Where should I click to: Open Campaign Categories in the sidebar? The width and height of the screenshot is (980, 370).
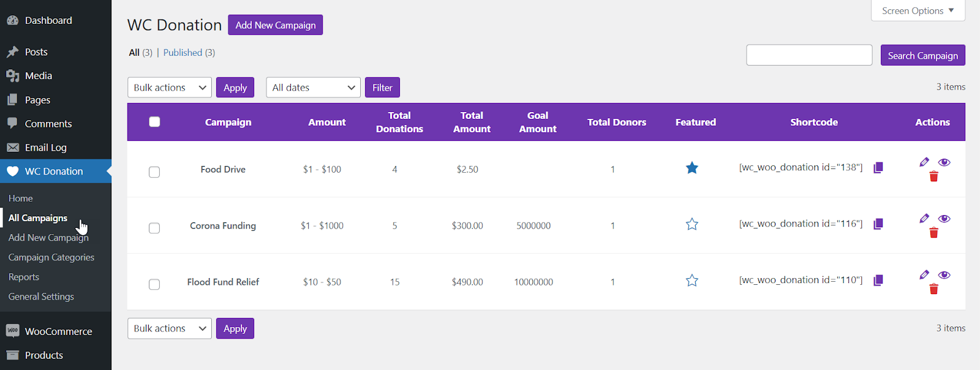[51, 257]
